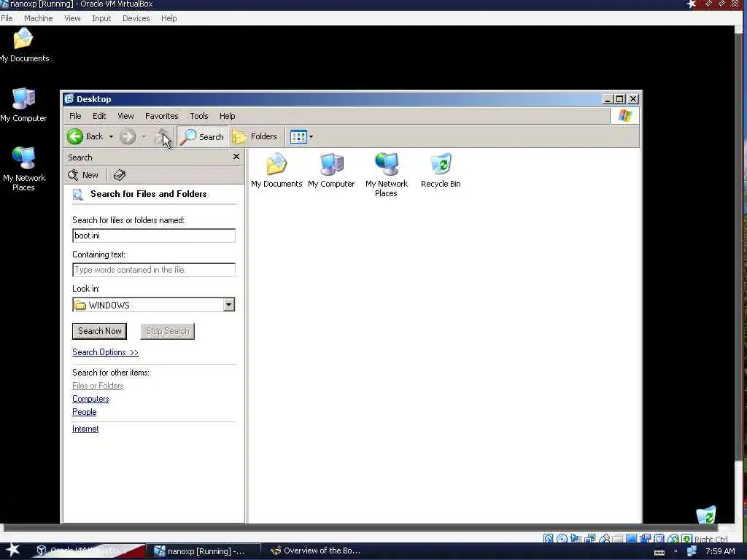
Task: Click the Containing text input field
Action: (x=154, y=270)
